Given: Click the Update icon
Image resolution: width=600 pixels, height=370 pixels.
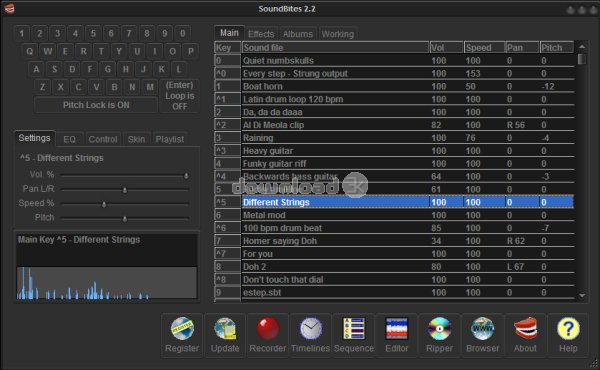Looking at the screenshot, I should pyautogui.click(x=225, y=329).
